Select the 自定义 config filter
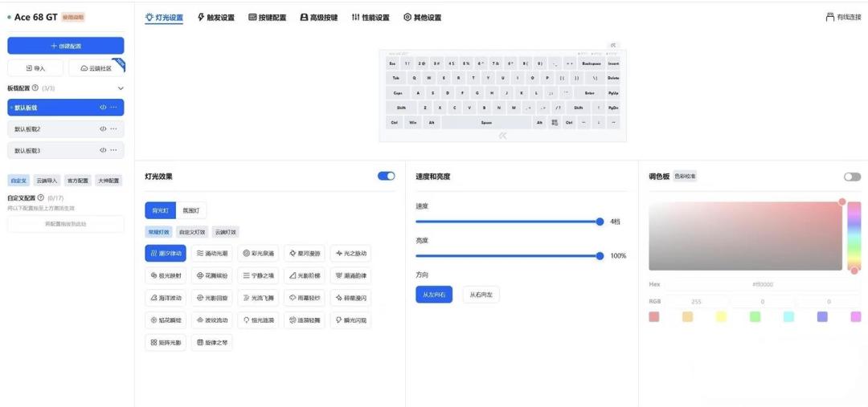The height and width of the screenshot is (407, 868). click(x=19, y=181)
